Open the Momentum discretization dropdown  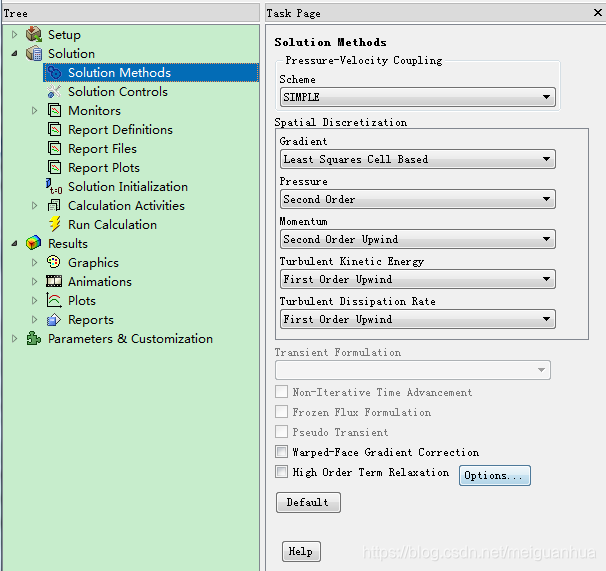click(418, 239)
